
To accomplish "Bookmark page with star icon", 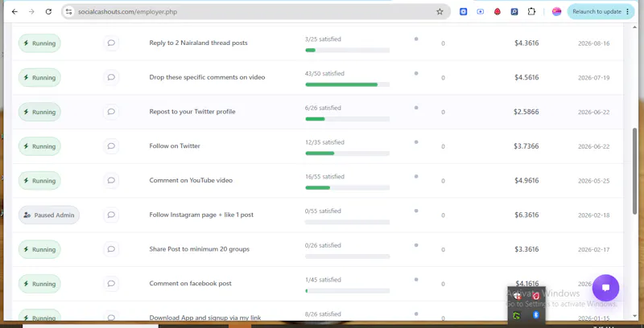I will (x=440, y=12).
